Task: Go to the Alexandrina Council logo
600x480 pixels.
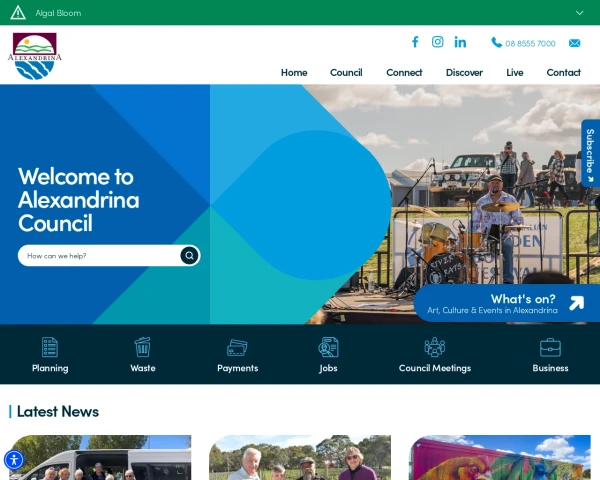Action: [x=34, y=56]
